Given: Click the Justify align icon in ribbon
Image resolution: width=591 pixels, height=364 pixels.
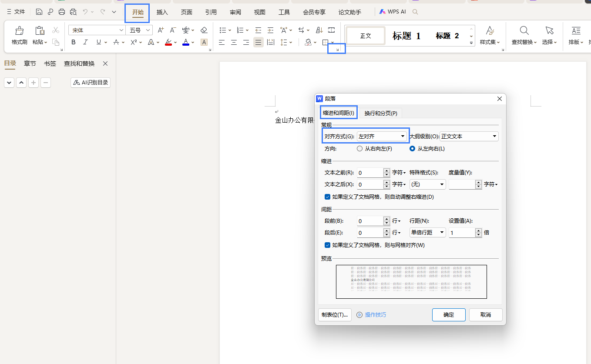Looking at the screenshot, I should click(x=259, y=42).
